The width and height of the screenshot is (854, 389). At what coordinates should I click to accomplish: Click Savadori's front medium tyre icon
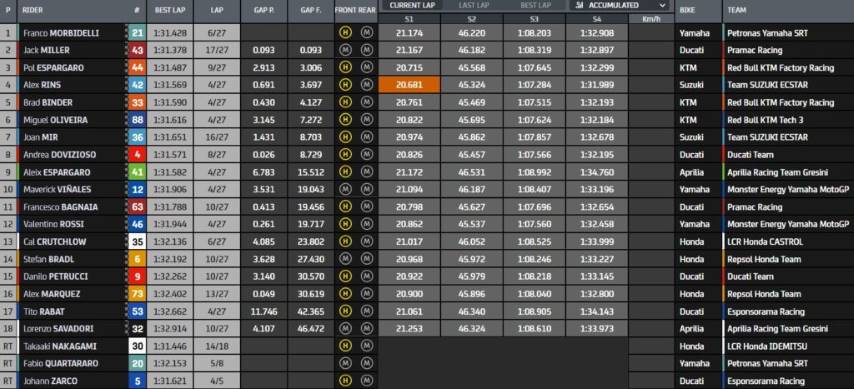click(344, 329)
